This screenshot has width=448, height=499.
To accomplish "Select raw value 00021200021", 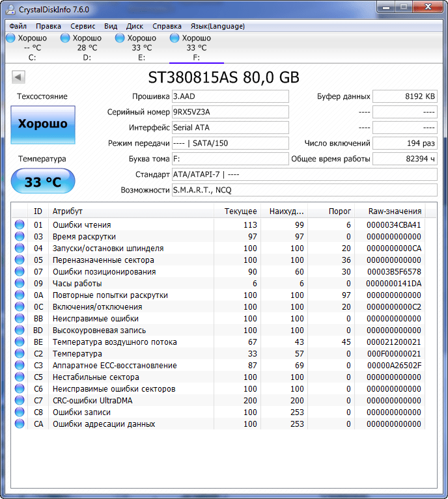I will [x=394, y=342].
